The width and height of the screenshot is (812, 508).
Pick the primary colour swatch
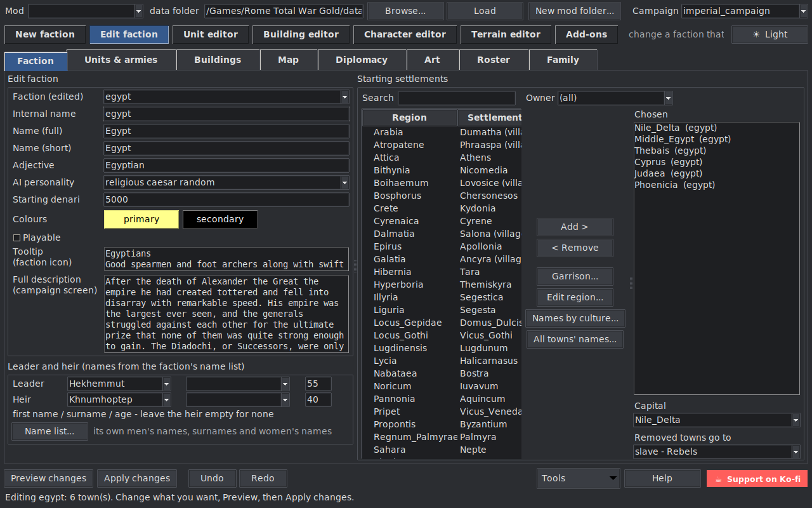click(x=141, y=219)
